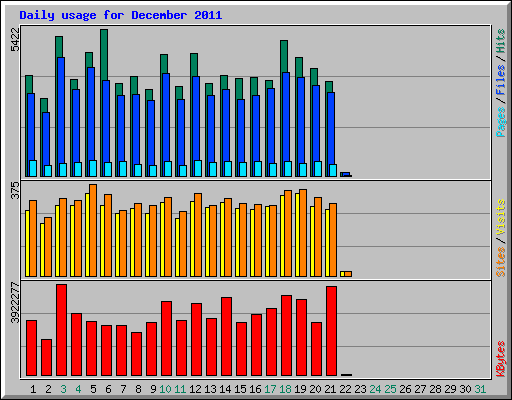The width and height of the screenshot is (512, 400).
Task: Click day label "23" on the x-axis
Action: click(360, 389)
